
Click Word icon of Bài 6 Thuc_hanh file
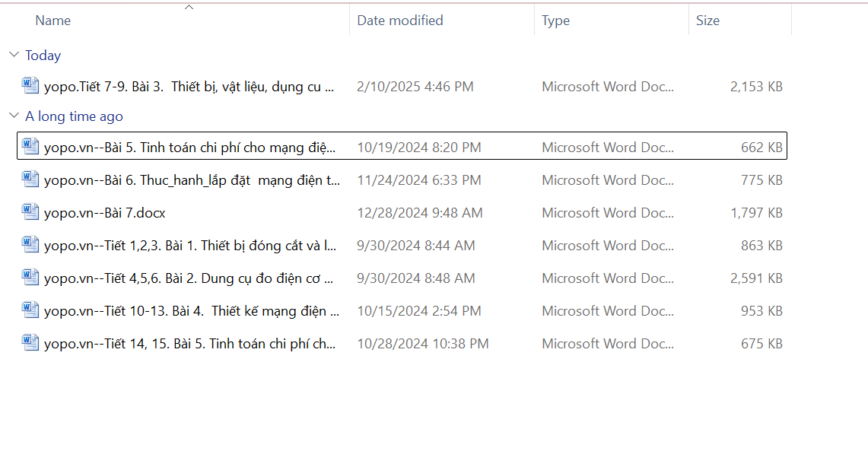tap(30, 179)
